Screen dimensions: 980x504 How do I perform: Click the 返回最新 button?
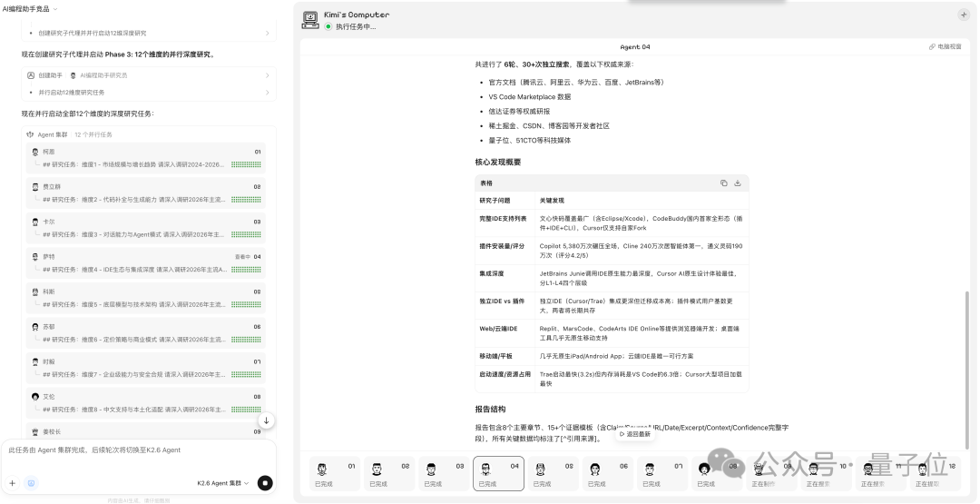[x=634, y=434]
